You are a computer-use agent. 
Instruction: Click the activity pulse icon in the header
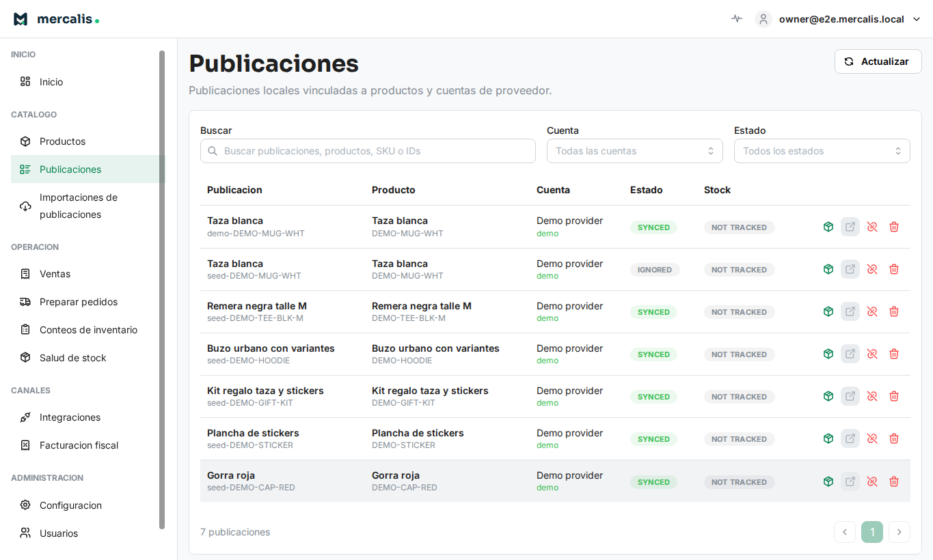coord(736,19)
